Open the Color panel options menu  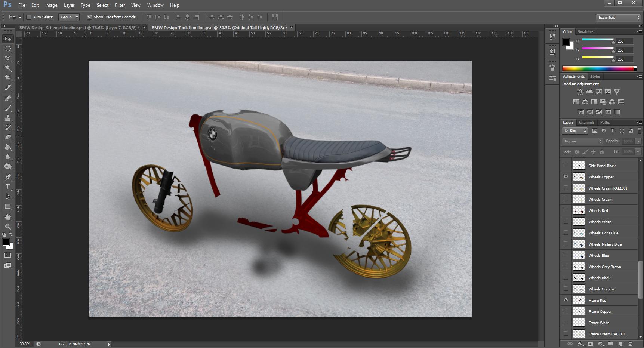639,31
